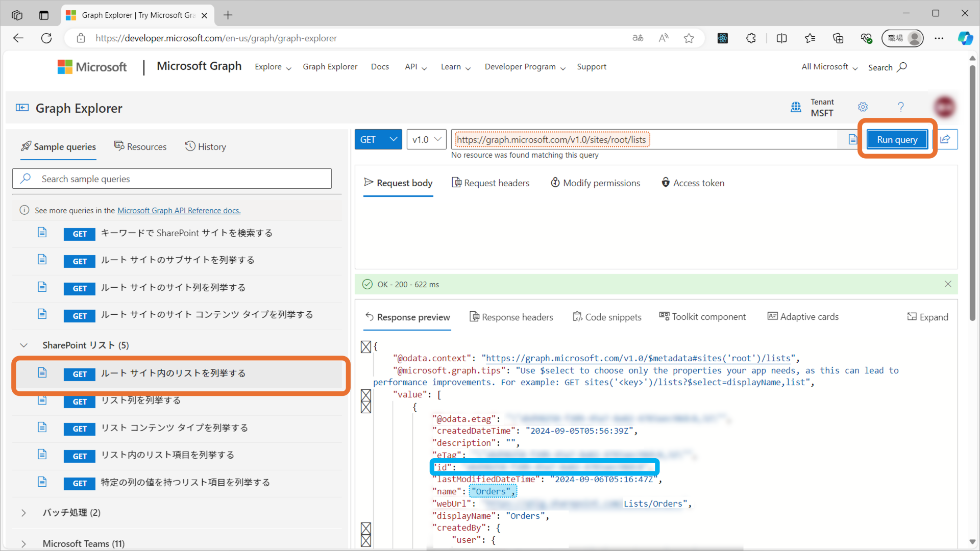
Task: Open the Request headers tab
Action: (x=491, y=183)
